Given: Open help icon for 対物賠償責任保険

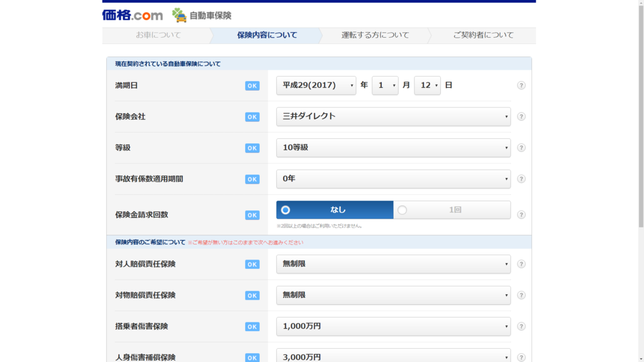Looking at the screenshot, I should (x=521, y=295).
